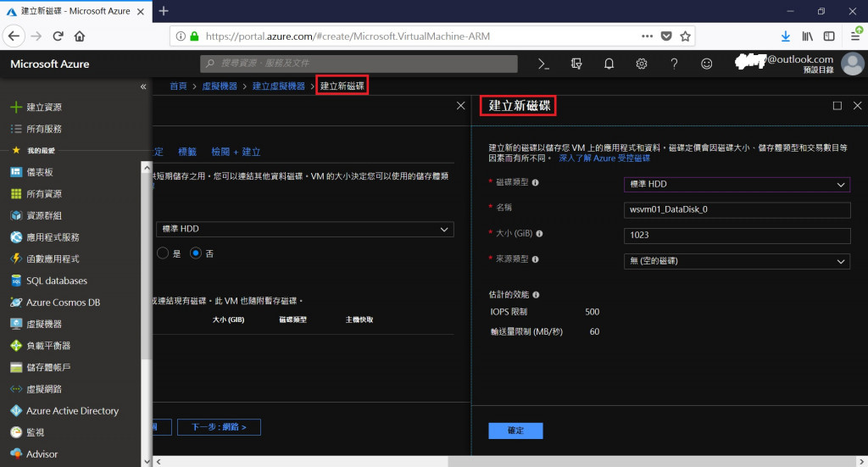Open 儀表板 dashboard icon

[x=16, y=172]
